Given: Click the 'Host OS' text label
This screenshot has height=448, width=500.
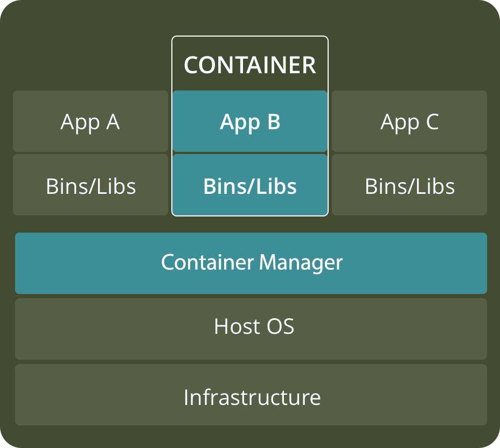Looking at the screenshot, I should (x=254, y=327).
